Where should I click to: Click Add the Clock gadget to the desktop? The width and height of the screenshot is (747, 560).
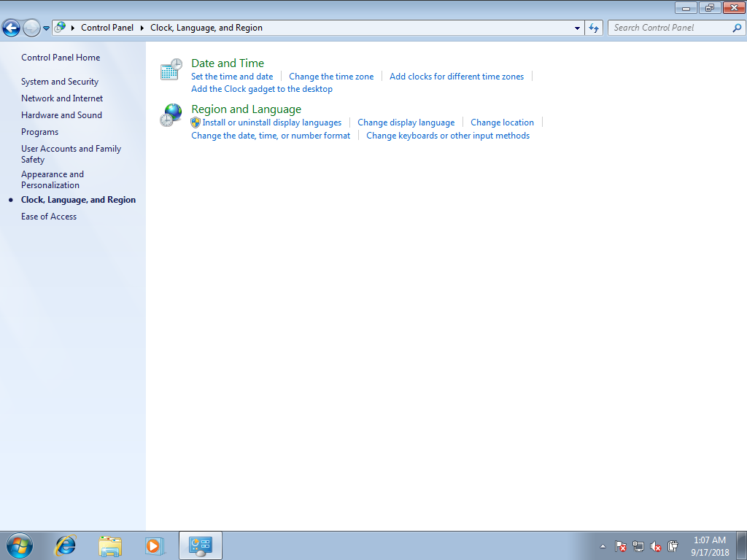tap(262, 89)
